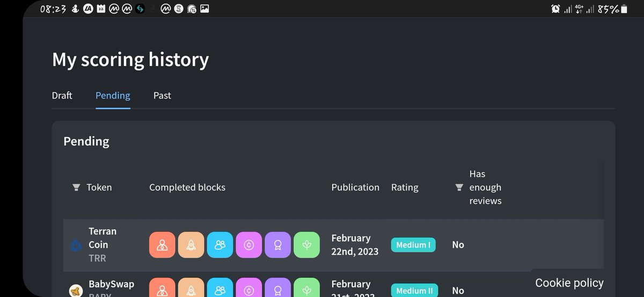Click the Medium II rating badge
Image resolution: width=644 pixels, height=297 pixels.
tap(414, 291)
